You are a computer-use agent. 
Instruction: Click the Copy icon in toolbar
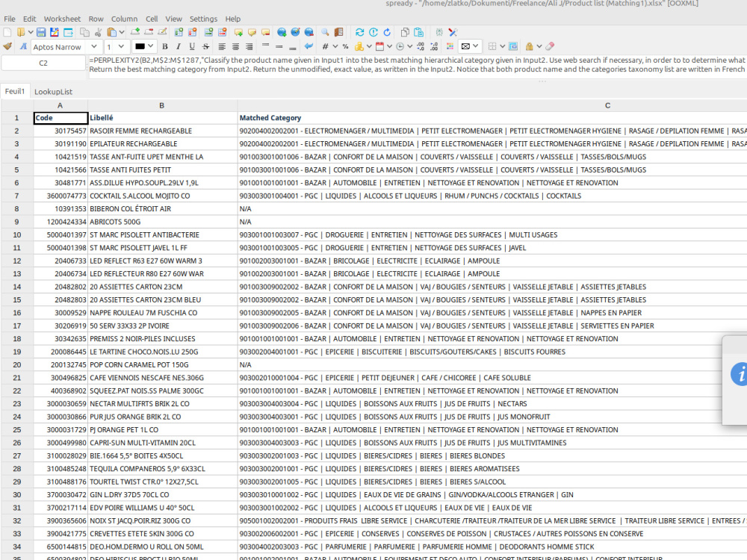point(84,32)
